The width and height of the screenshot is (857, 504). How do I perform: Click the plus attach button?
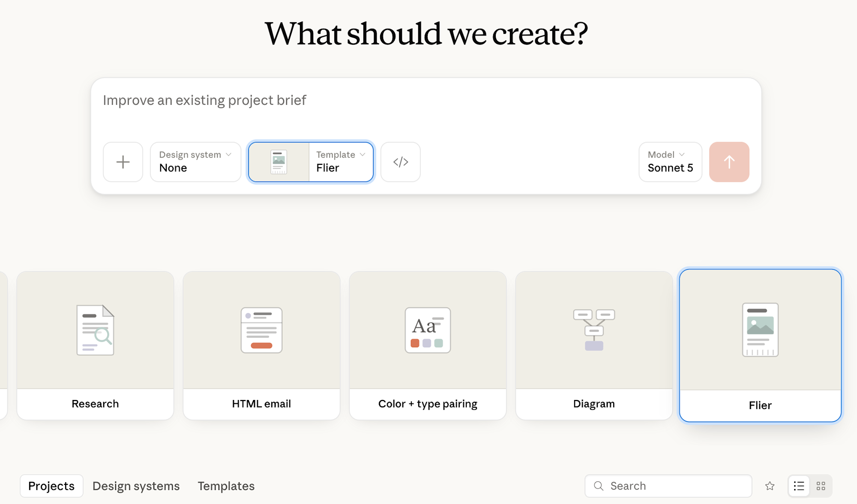click(x=123, y=162)
